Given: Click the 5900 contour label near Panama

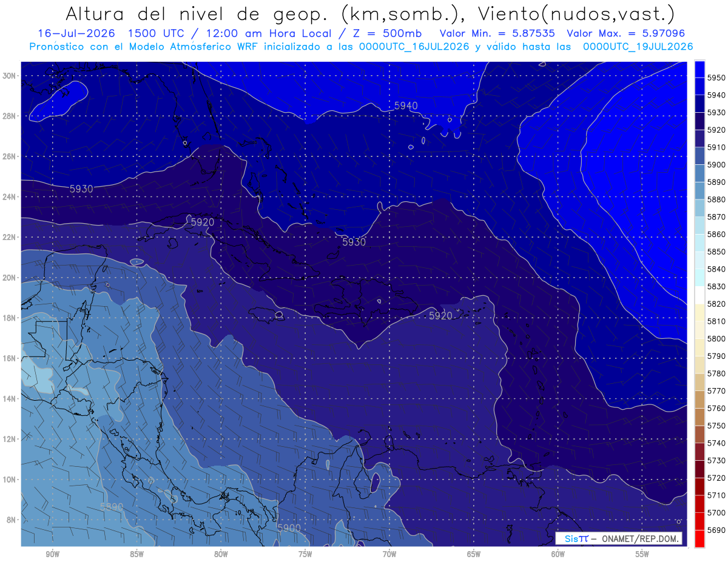Looking at the screenshot, I should 289,527.
